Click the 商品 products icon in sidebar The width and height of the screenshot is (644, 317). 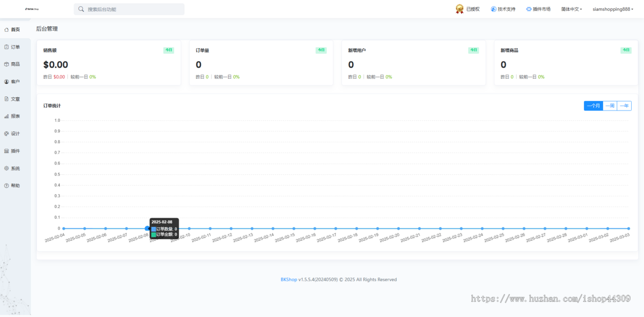(x=6, y=64)
